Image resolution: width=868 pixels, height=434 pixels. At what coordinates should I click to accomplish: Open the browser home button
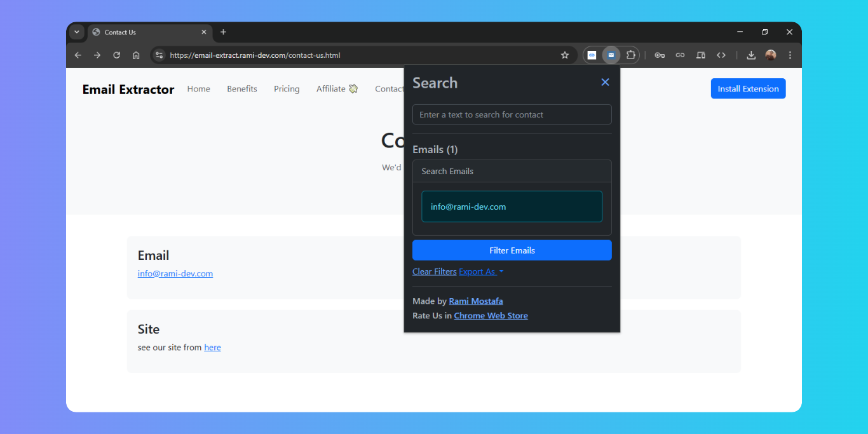coord(136,55)
